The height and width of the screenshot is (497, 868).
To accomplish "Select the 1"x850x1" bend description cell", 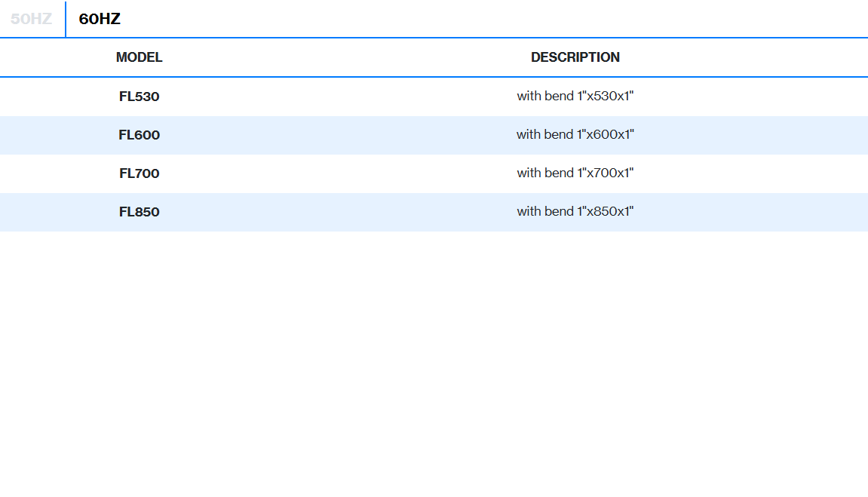I will coord(575,211).
